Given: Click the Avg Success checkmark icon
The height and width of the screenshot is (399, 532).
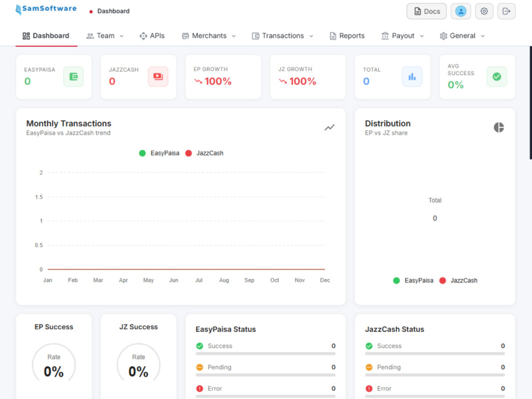Looking at the screenshot, I should pyautogui.click(x=497, y=77).
